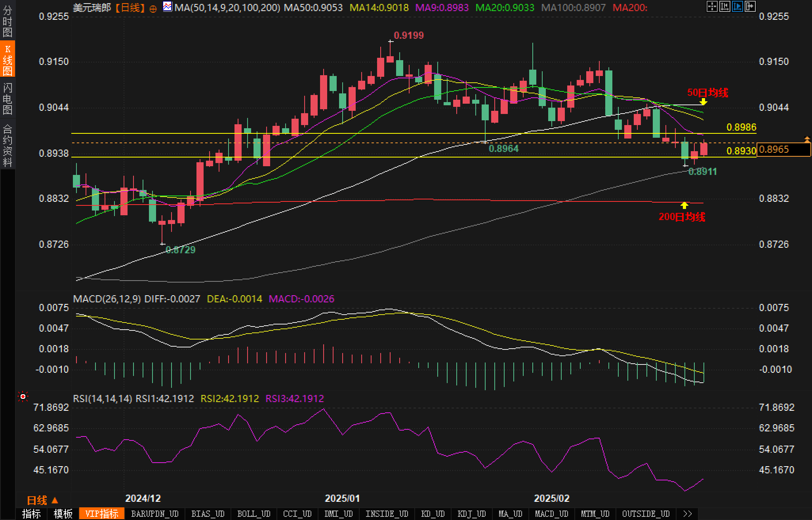Select the KD_UD indicator
The width and height of the screenshot is (812, 520).
433,514
